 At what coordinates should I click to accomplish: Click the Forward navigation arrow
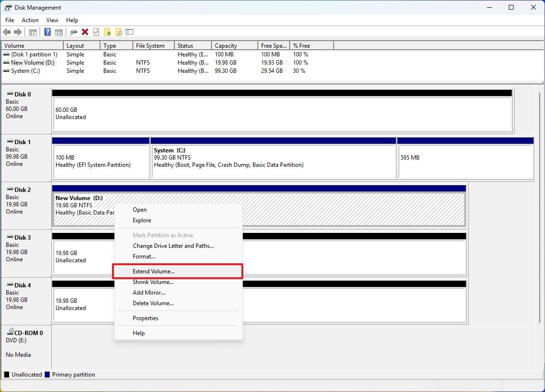pyautogui.click(x=18, y=32)
